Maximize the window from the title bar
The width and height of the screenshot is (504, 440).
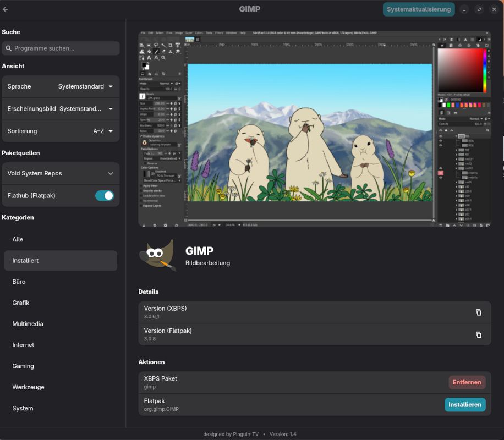coord(479,9)
